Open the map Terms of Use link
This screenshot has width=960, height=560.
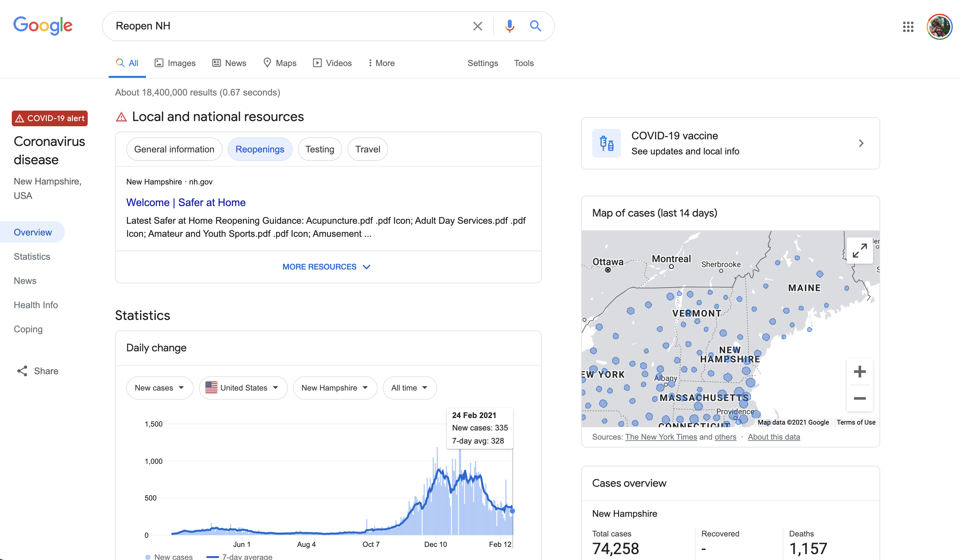pos(856,422)
